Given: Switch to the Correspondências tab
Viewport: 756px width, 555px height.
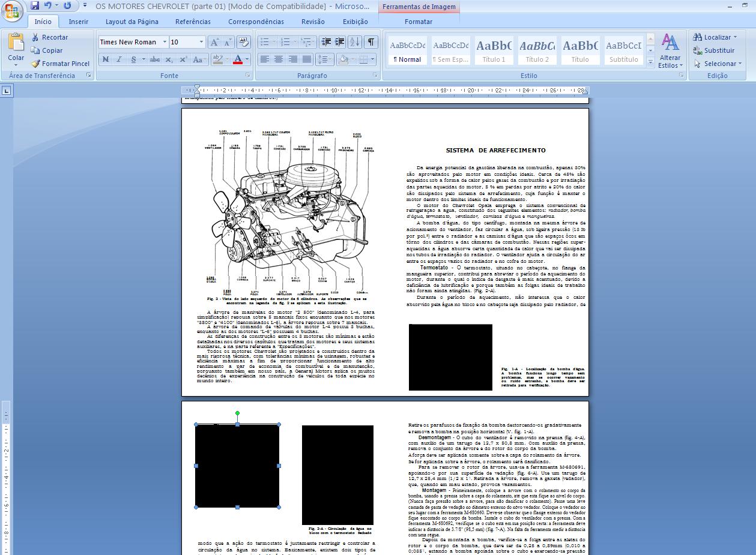Looking at the screenshot, I should [256, 22].
